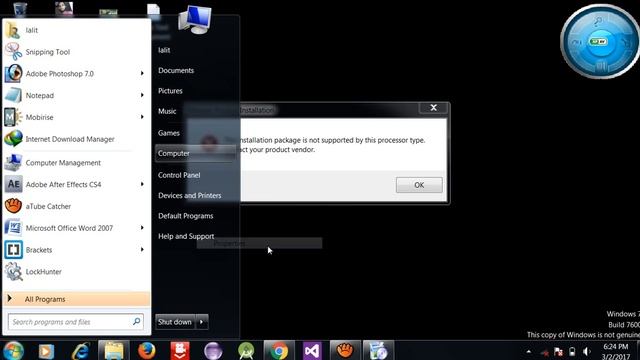Open the purple sphere taskbar icon
The image size is (640, 360).
coord(213,351)
